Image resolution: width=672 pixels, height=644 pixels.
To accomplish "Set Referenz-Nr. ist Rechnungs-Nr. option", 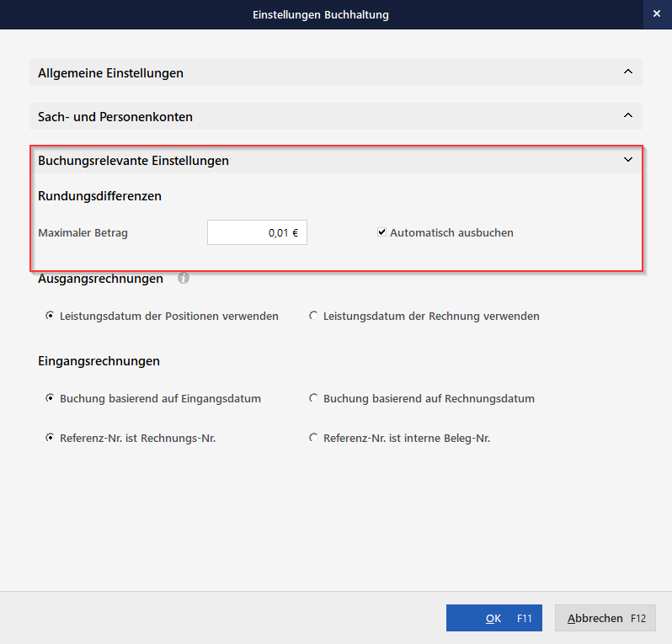I will [51, 438].
